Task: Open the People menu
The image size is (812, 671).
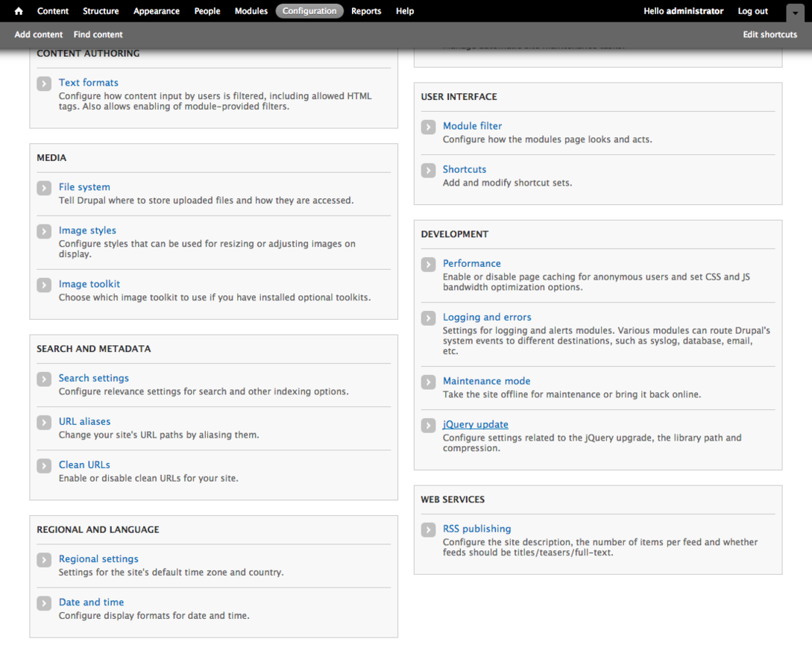Action: tap(207, 11)
